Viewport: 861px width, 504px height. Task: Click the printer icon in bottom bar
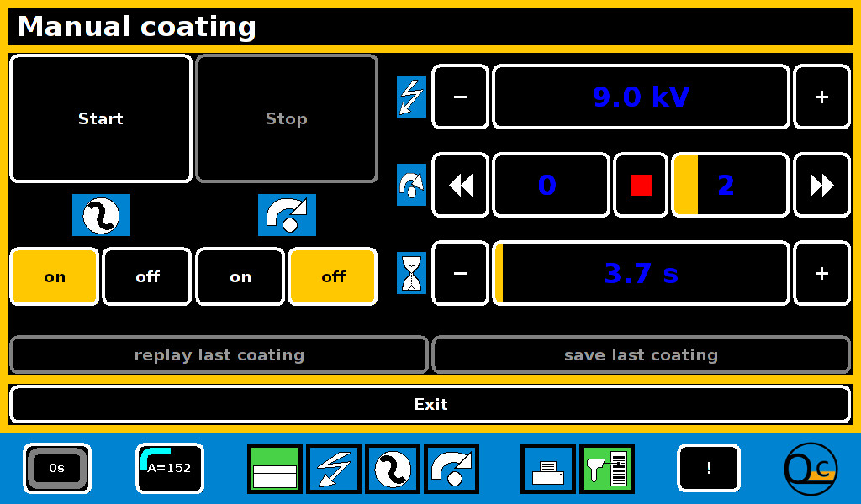click(x=548, y=469)
